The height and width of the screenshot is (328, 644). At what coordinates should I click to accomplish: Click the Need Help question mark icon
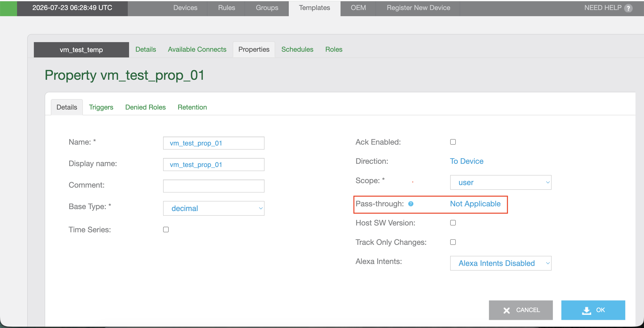[x=628, y=8]
